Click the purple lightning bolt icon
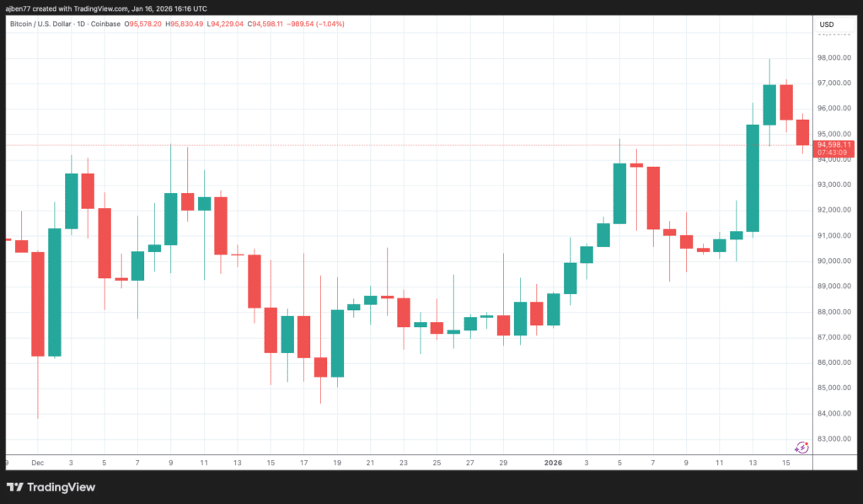 802,447
